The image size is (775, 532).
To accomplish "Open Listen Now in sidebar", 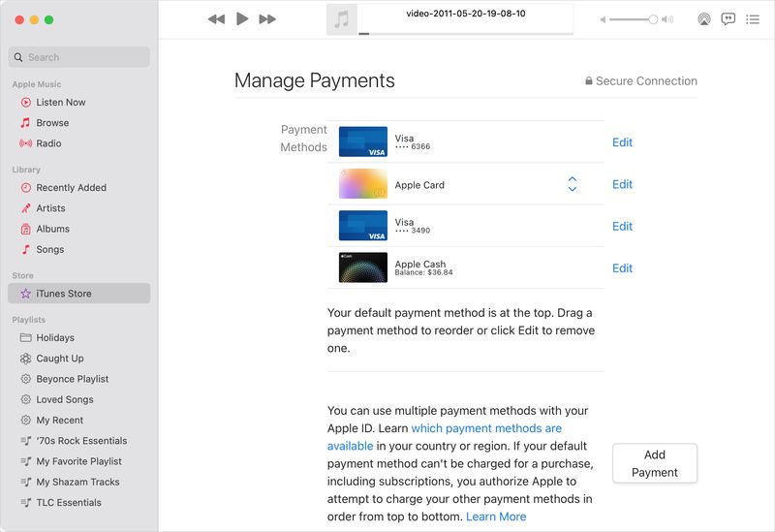I will tap(79, 103).
